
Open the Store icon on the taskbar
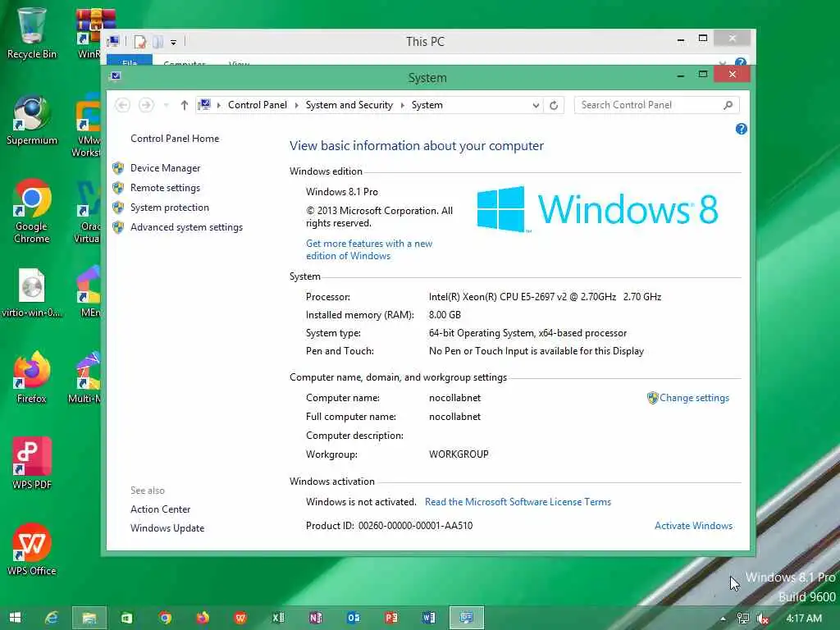pyautogui.click(x=126, y=618)
